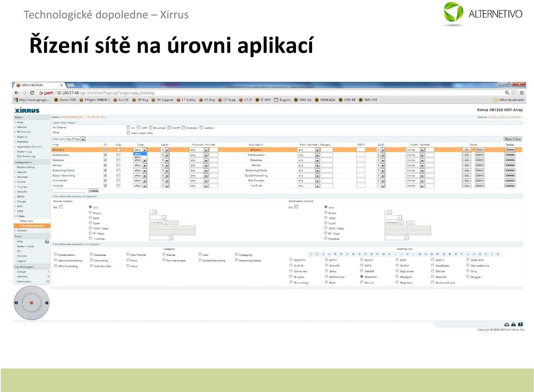Open the Port dropdown for Bittorrent row
534x392 pixels.
coord(309,150)
